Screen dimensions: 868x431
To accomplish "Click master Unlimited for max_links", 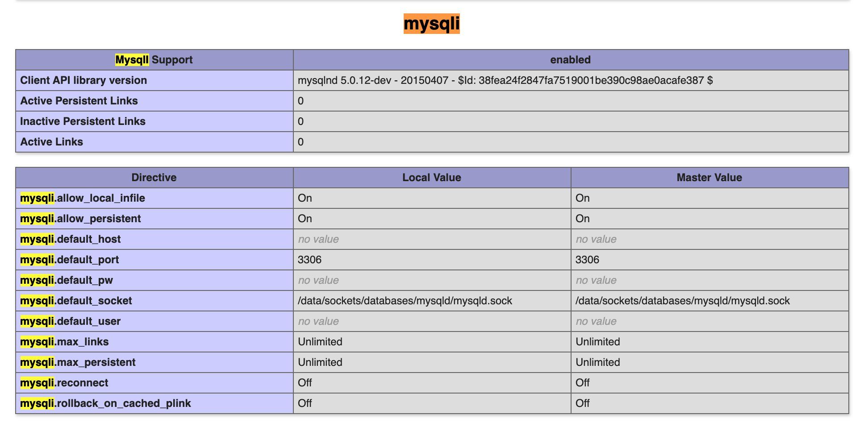I will point(598,342).
